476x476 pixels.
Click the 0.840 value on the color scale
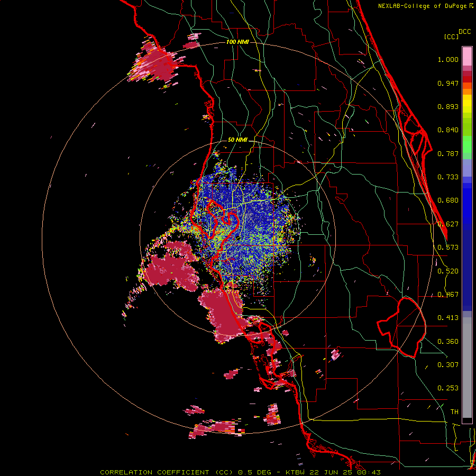click(448, 130)
